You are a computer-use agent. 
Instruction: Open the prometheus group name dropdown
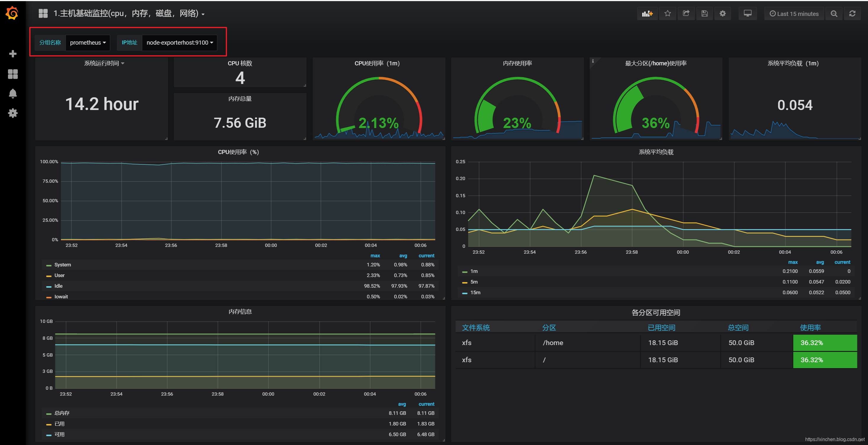(88, 43)
